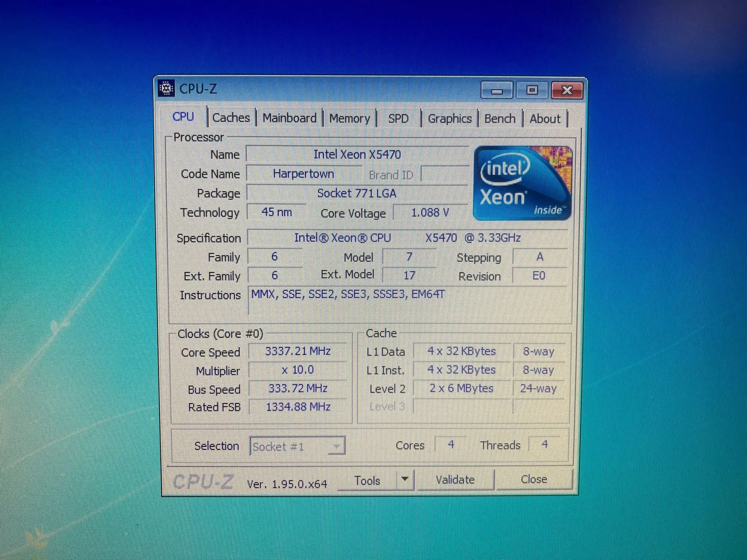The width and height of the screenshot is (747, 560).
Task: Close CPU-Z with the red X
Action: coord(567,90)
